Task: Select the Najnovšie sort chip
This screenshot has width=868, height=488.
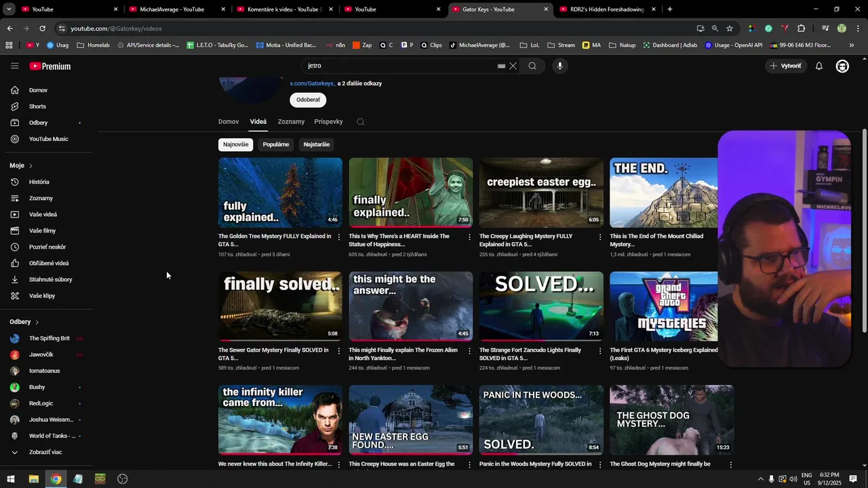Action: [236, 144]
